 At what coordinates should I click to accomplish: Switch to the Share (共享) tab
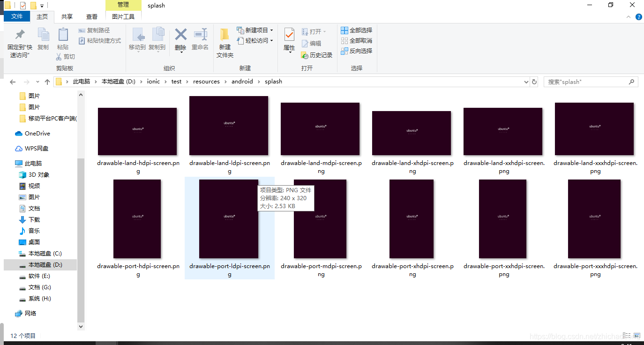pyautogui.click(x=67, y=16)
